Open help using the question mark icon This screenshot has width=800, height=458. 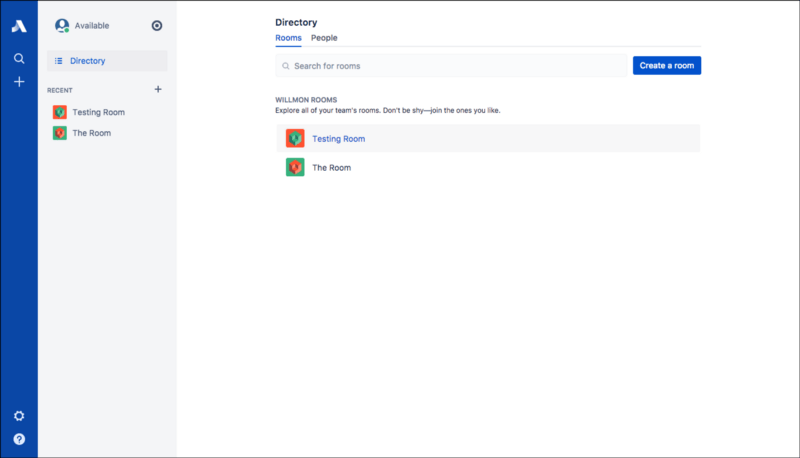tap(18, 439)
